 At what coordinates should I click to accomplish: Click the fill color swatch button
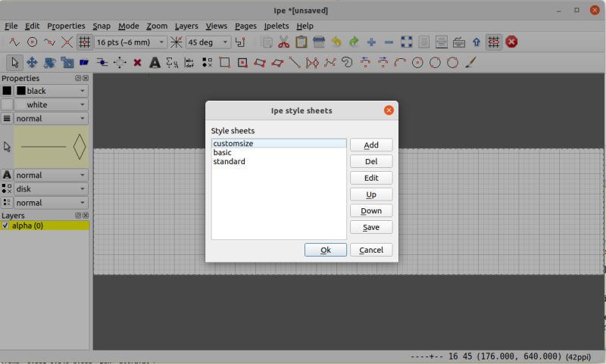click(x=7, y=105)
